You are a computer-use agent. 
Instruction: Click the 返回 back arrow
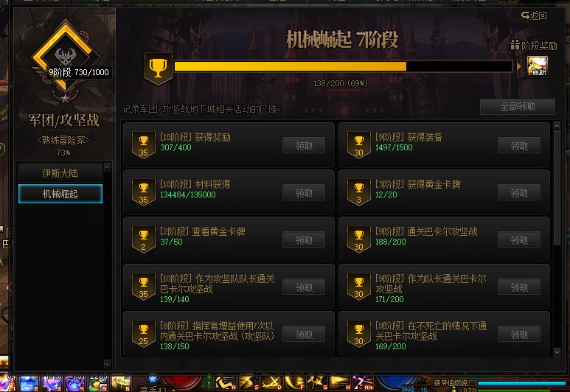(534, 15)
